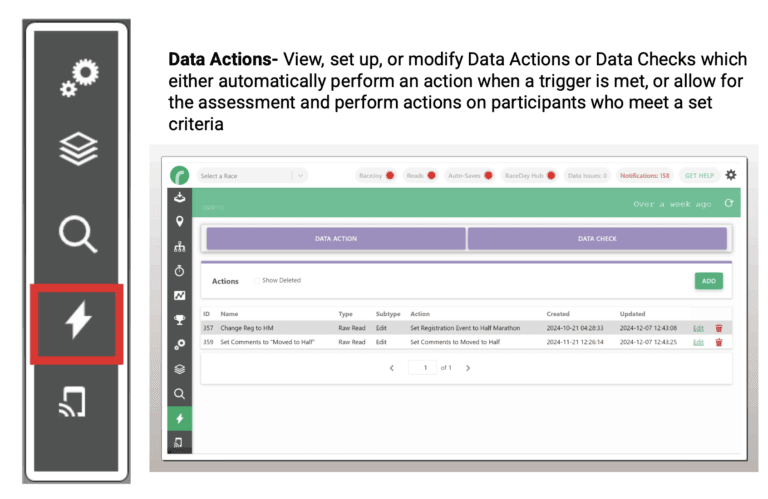Screen dimensions: 768x499
Task: Click the large gears icon in the left strip
Action: point(77,77)
